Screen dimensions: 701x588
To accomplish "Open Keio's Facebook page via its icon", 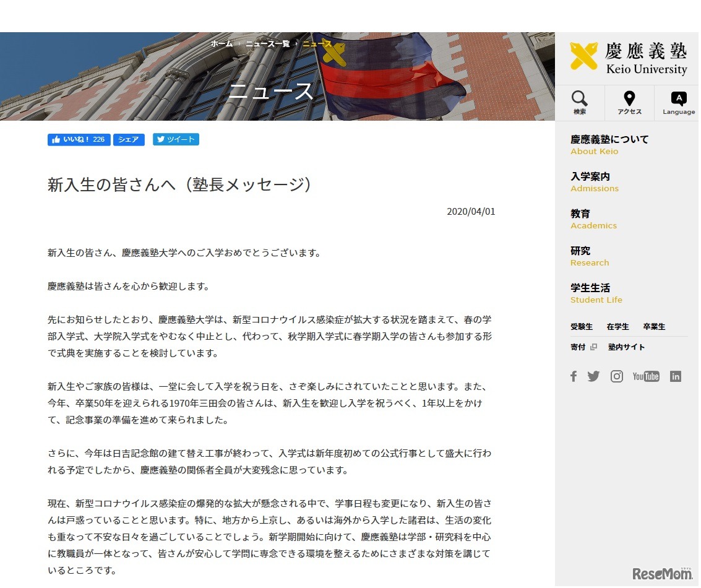I will [x=574, y=376].
